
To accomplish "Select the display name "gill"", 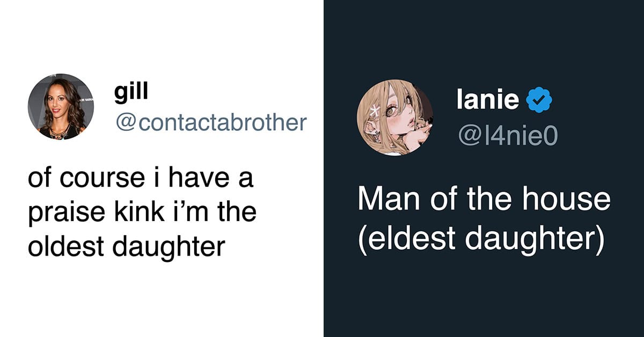I will click(x=131, y=92).
